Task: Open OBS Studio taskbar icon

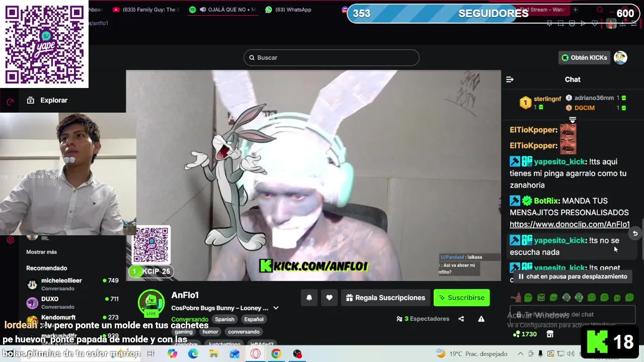Action: [297, 354]
